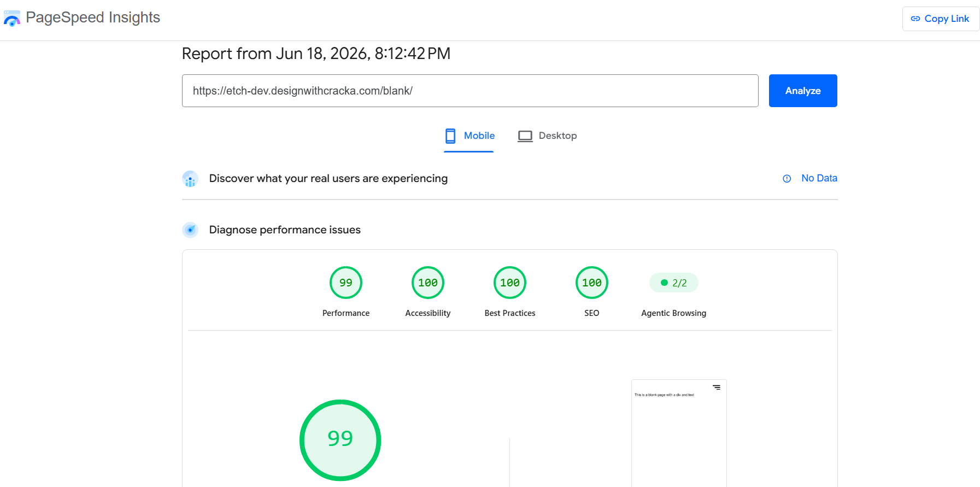Click the Agentic Browsing label text

(674, 313)
